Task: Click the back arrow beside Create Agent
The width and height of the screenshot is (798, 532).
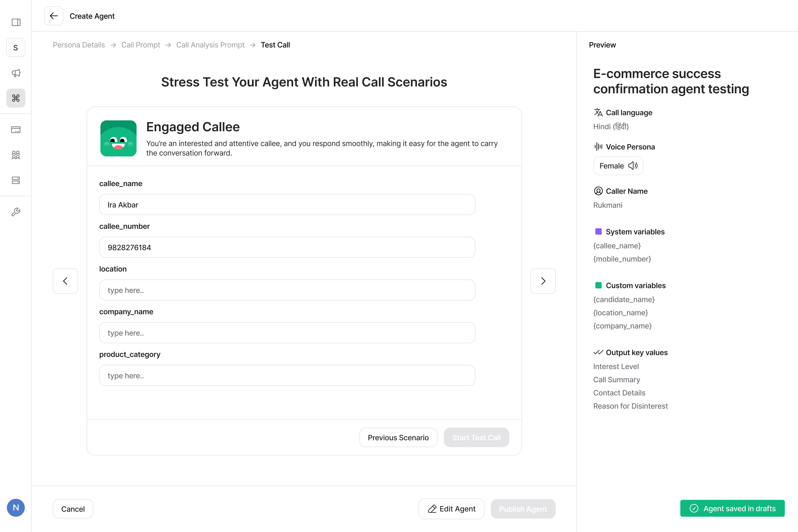Action: (54, 16)
